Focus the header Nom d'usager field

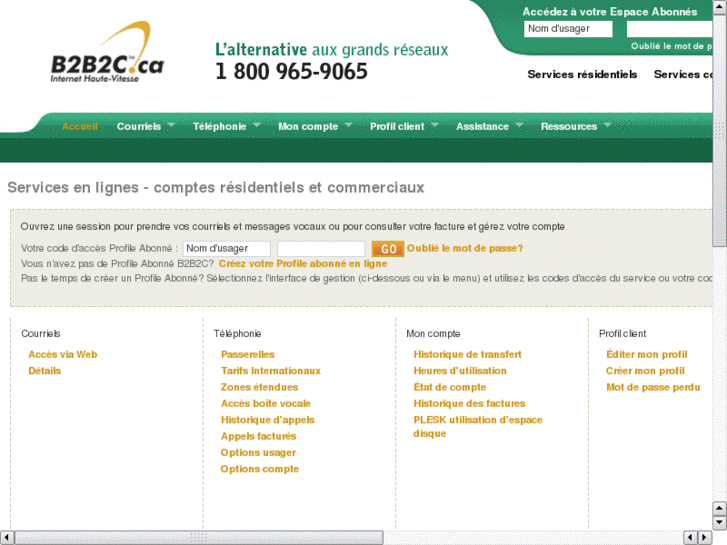(x=568, y=29)
